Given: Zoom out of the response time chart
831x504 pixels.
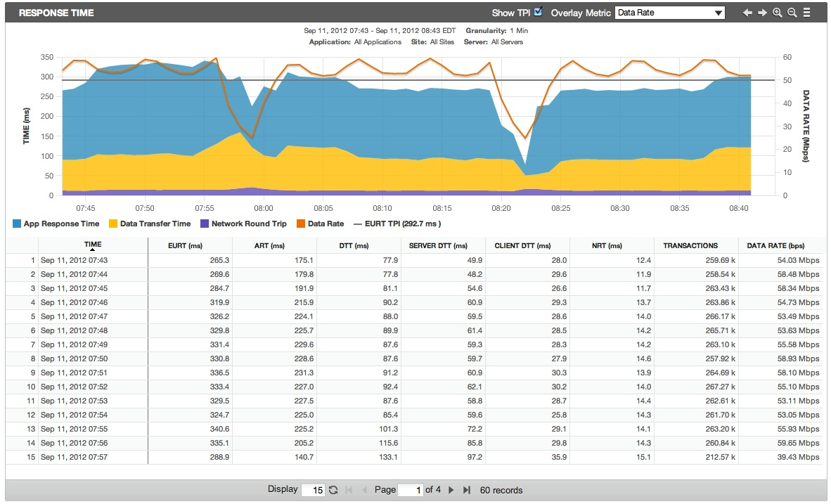Looking at the screenshot, I should 792,13.
